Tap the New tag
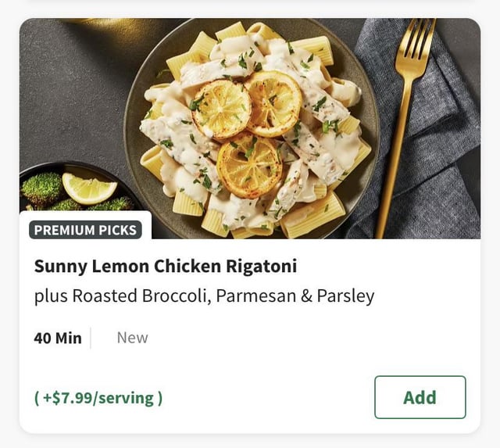The height and width of the screenshot is (448, 500). click(x=132, y=338)
